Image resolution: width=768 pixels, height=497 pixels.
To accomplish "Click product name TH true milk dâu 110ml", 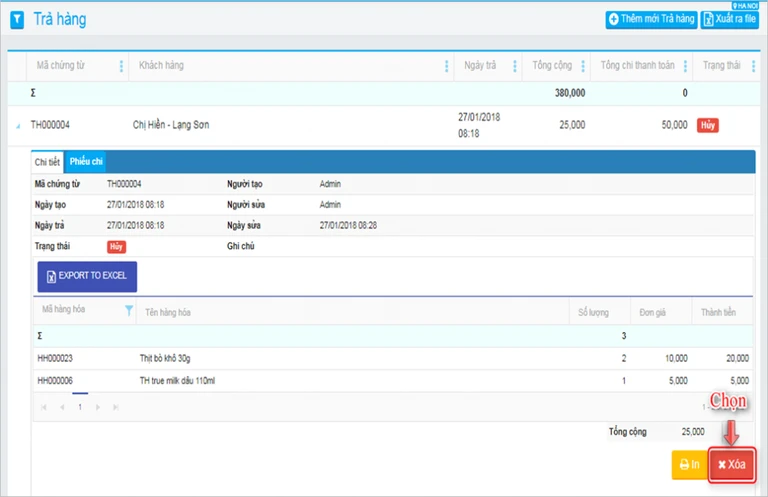I will coord(177,381).
